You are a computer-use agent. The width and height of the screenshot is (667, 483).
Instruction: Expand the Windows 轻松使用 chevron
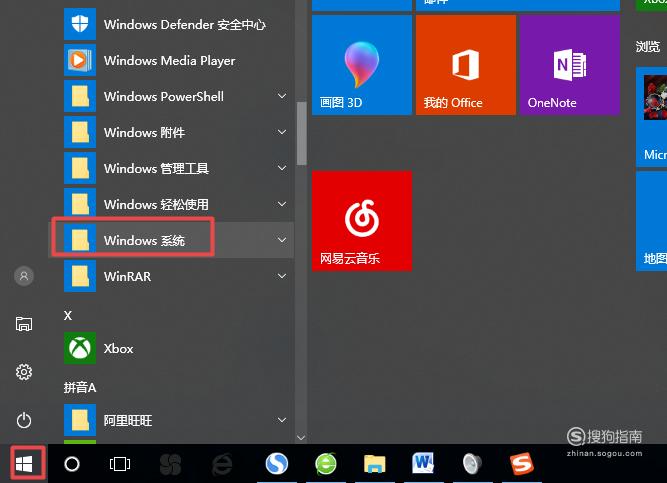pyautogui.click(x=282, y=204)
